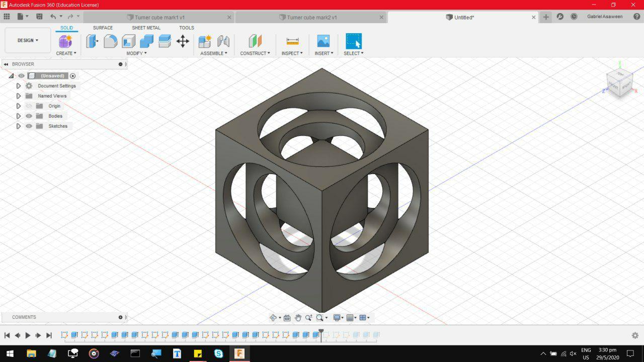Select the Press Pull tool

(x=92, y=41)
